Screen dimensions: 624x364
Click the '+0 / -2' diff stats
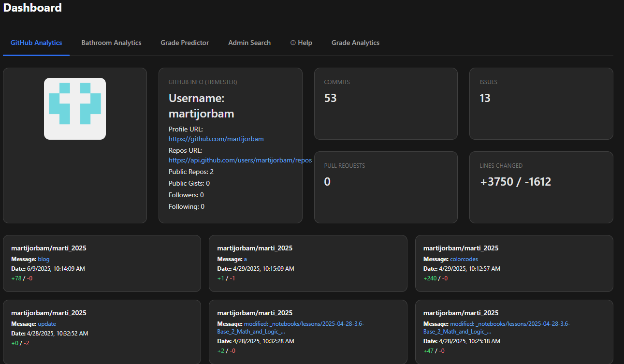20,343
